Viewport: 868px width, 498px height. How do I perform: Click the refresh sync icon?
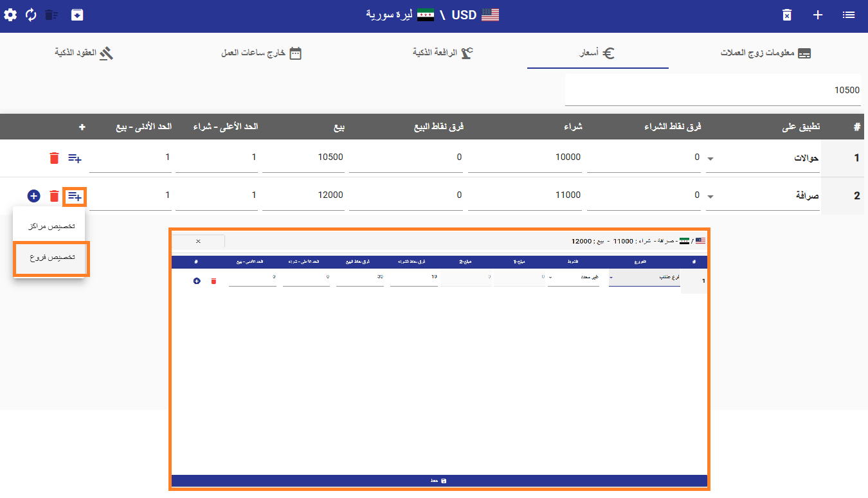(x=31, y=15)
